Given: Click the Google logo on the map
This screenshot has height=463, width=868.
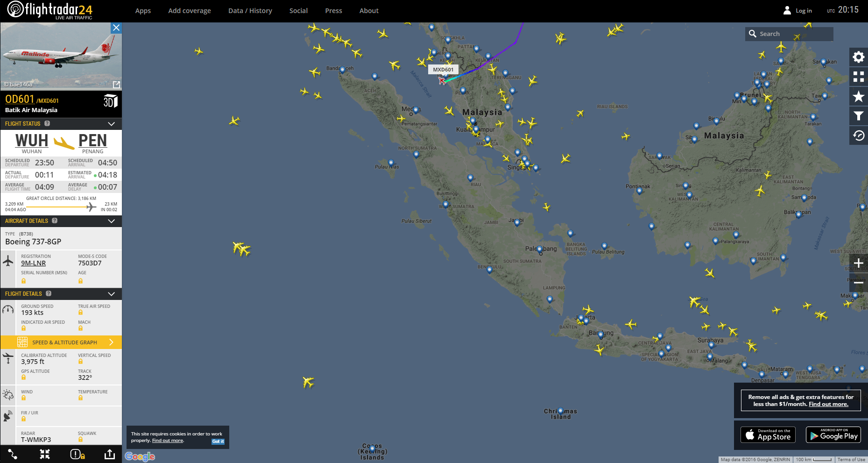Looking at the screenshot, I should click(140, 456).
